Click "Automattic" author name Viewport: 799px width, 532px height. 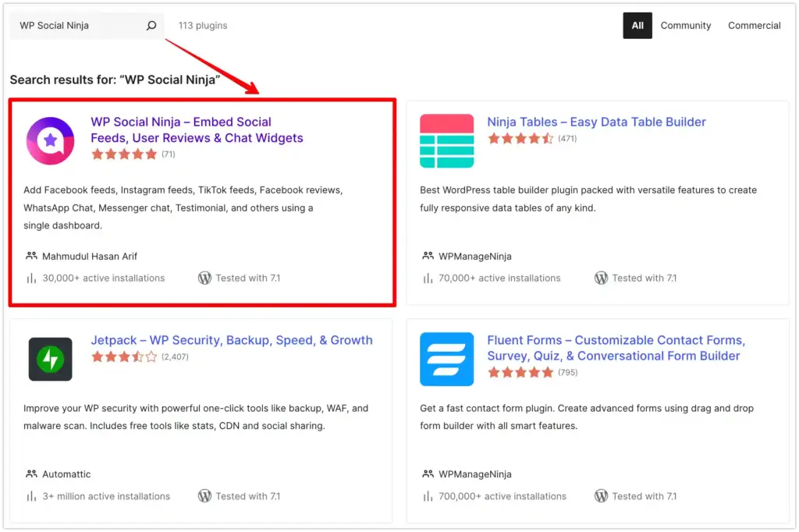pyautogui.click(x=66, y=474)
